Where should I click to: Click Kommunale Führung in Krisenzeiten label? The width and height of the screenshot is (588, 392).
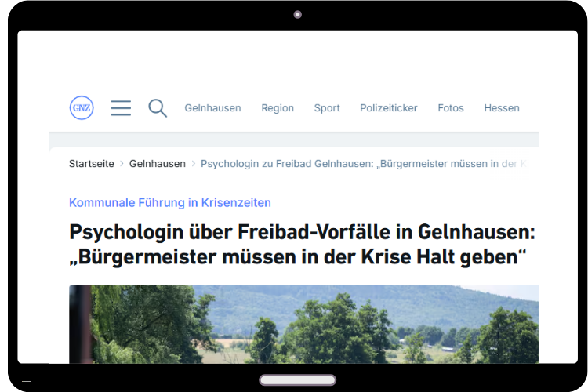pyautogui.click(x=170, y=203)
